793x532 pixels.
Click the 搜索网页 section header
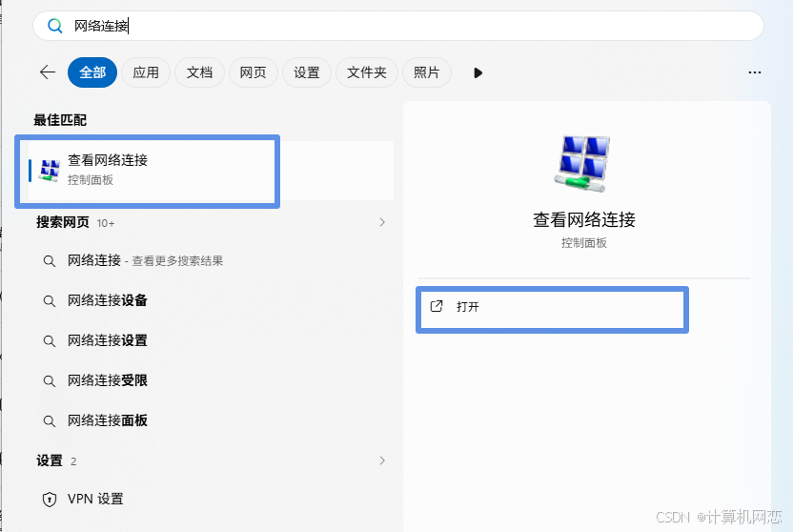coord(63,222)
